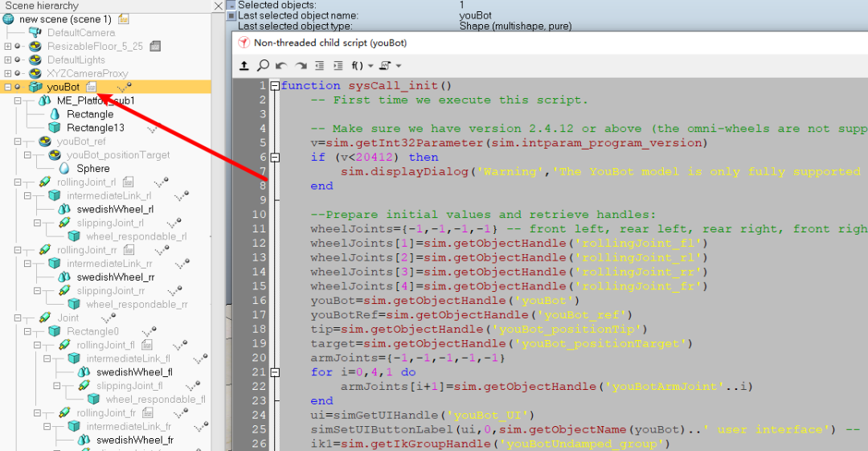Close the Scene hierarchy panel
This screenshot has width=868, height=451.
click(219, 6)
